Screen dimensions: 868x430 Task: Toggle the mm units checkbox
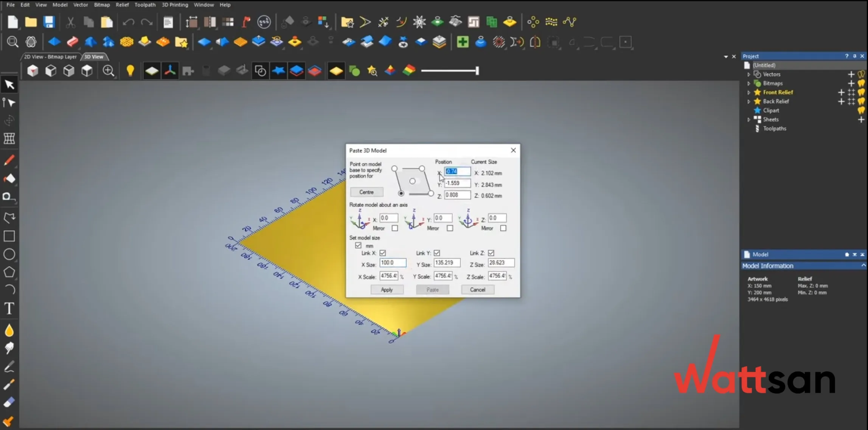tap(358, 245)
